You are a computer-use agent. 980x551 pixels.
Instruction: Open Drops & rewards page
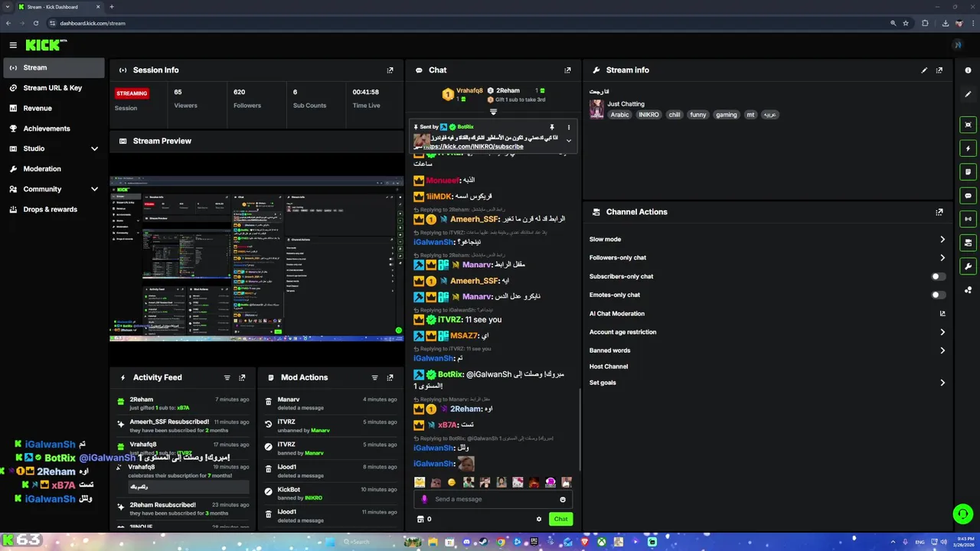(x=54, y=209)
